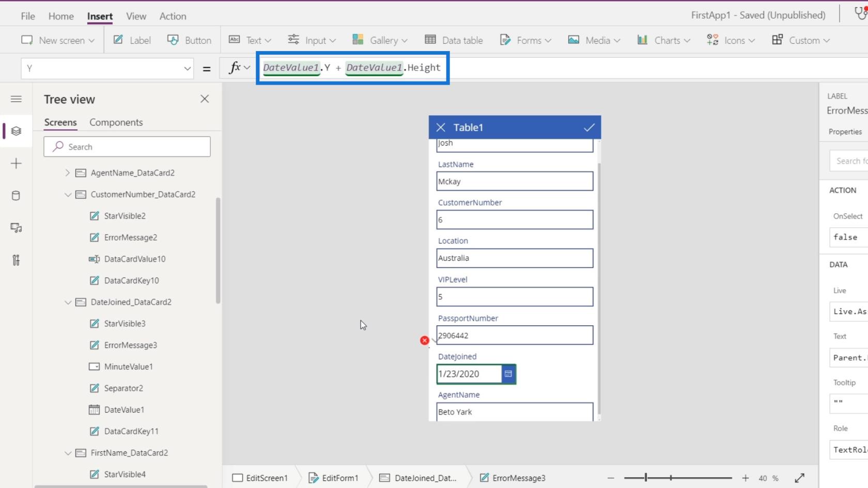Click the fit-to-window expand icon
Viewport: 868px width, 488px height.
pos(799,478)
